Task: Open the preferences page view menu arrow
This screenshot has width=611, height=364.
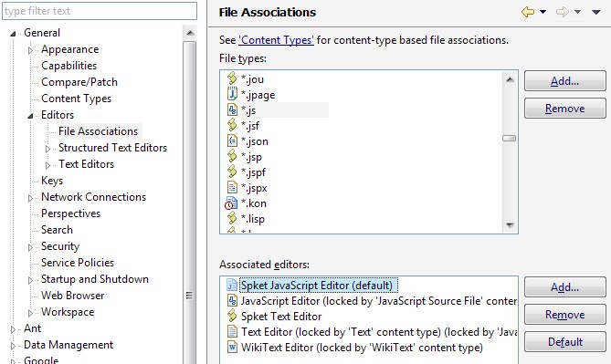Action: [595, 13]
